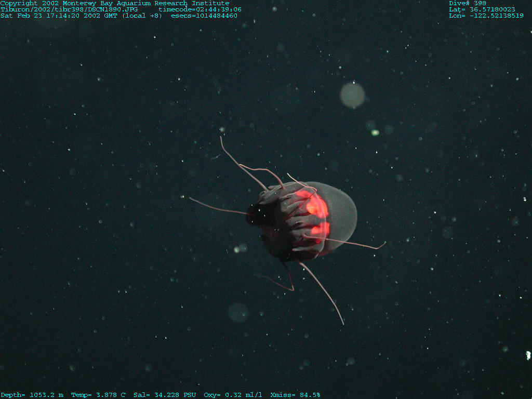Click the Tiburon DSCN1890.JPG file path

pos(69,9)
